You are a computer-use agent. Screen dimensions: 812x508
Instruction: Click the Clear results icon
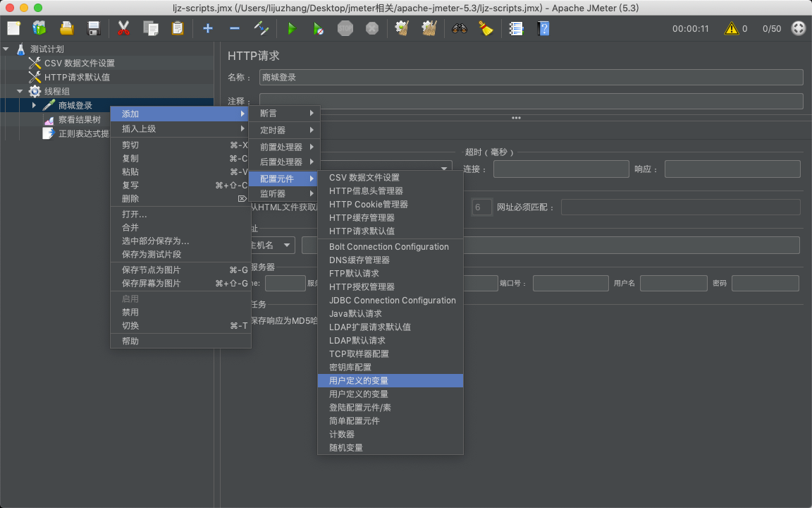click(x=402, y=28)
